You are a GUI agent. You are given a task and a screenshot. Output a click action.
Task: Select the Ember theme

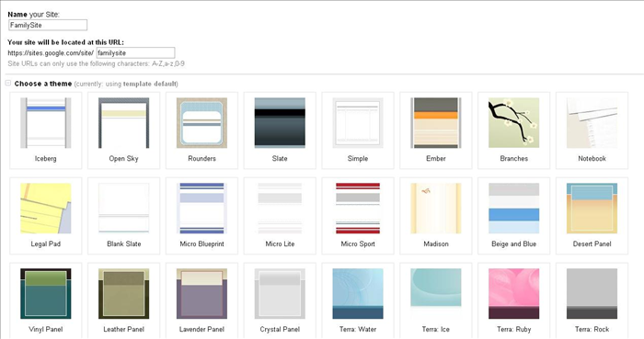click(436, 130)
